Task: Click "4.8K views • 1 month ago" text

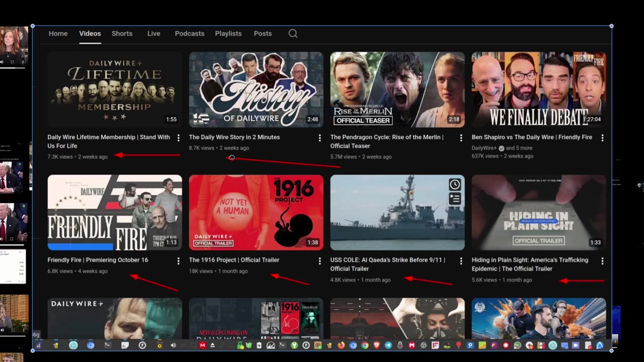Action: (360, 280)
